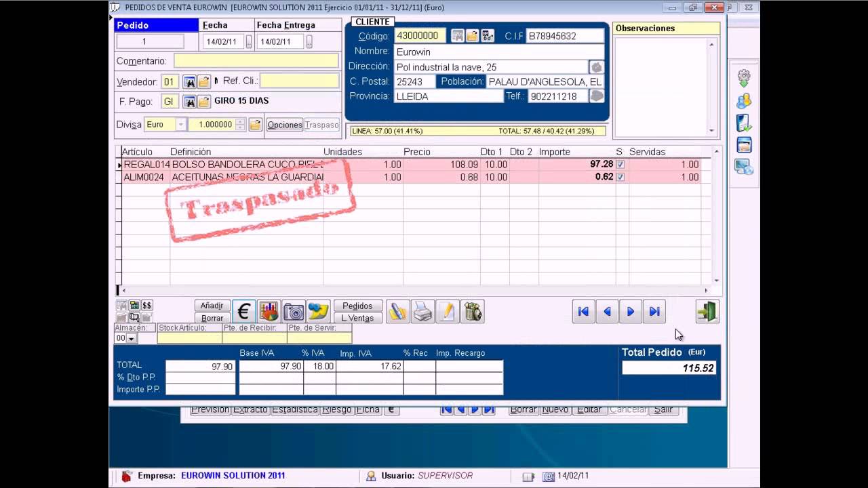This screenshot has width=868, height=488.
Task: Edit order with notepad pencil icon
Action: click(448, 311)
